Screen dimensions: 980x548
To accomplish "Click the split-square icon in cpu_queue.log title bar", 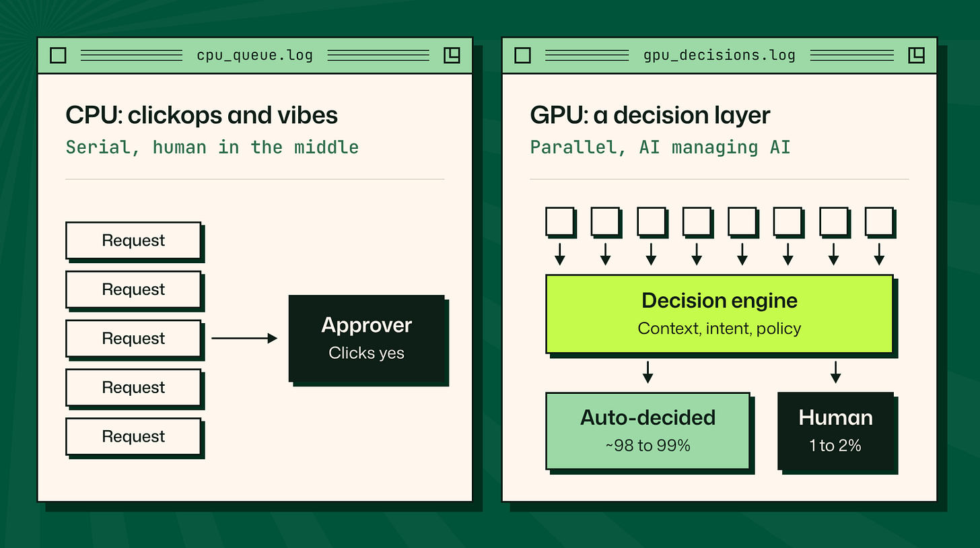I will (x=452, y=55).
